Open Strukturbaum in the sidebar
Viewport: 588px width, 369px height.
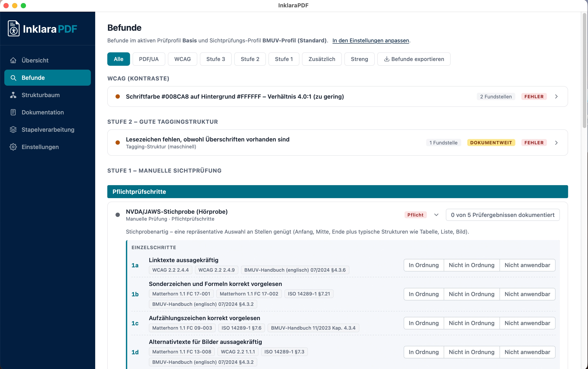(x=48, y=95)
